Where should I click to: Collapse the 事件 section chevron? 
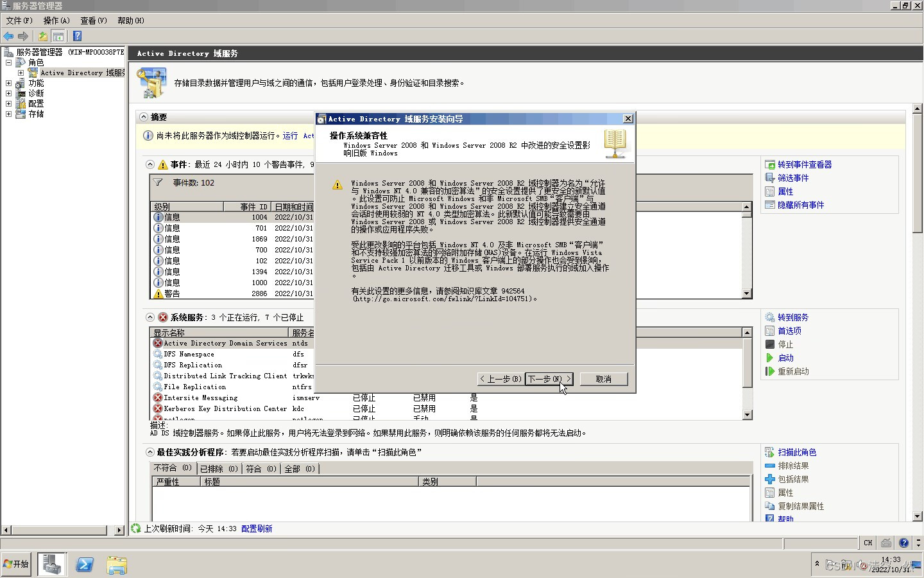pos(150,164)
